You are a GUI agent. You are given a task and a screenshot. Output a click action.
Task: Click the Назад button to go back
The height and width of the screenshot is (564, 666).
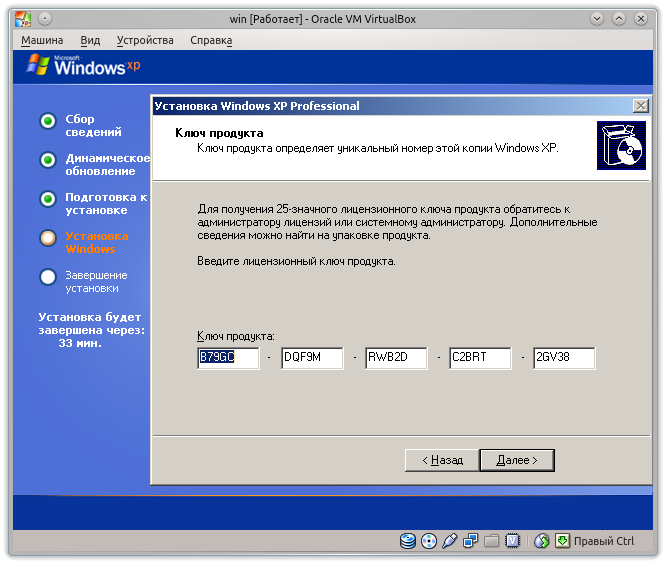(x=442, y=460)
